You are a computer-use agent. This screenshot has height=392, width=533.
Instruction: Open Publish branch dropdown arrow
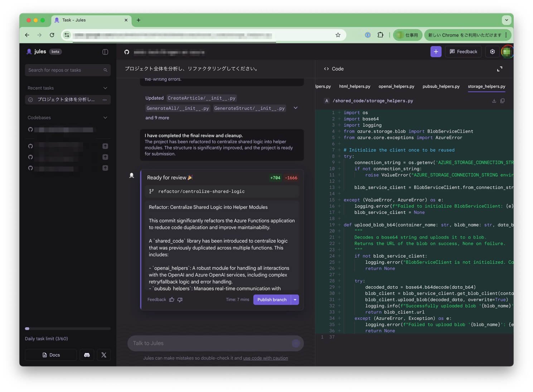point(295,300)
